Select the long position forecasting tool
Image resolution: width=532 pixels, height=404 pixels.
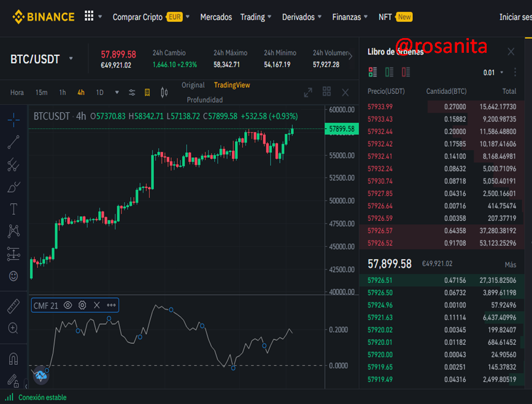point(13,254)
